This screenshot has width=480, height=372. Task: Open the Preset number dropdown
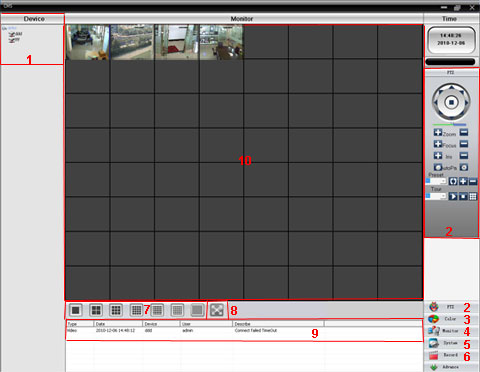pyautogui.click(x=443, y=181)
